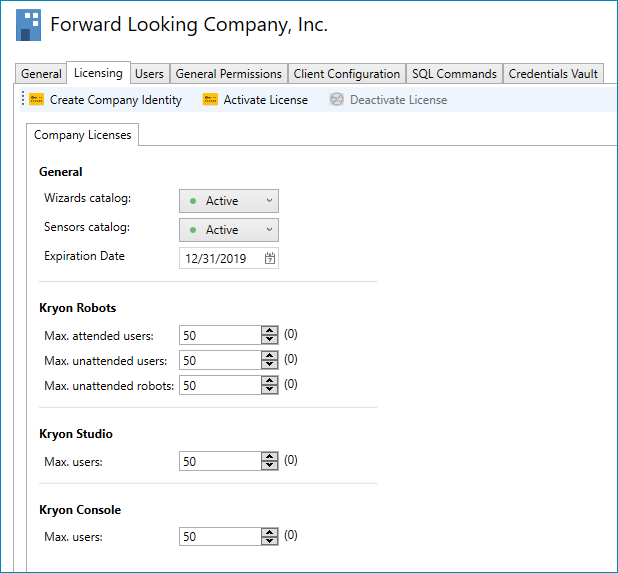Image resolution: width=618 pixels, height=573 pixels.
Task: Open the General tab
Action: 41,74
